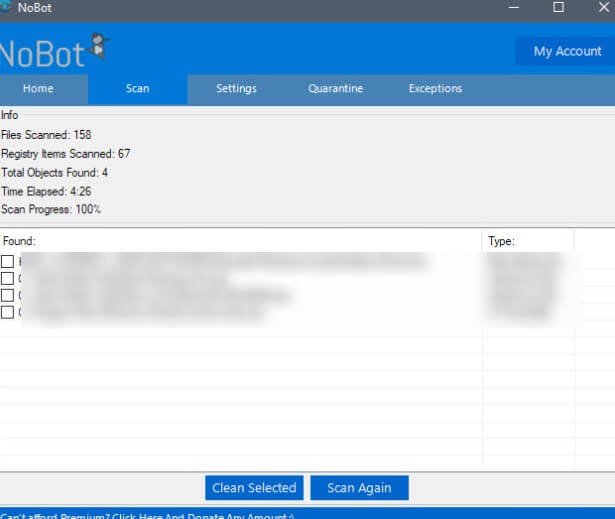Select the fourth found item checkbox

click(7, 312)
